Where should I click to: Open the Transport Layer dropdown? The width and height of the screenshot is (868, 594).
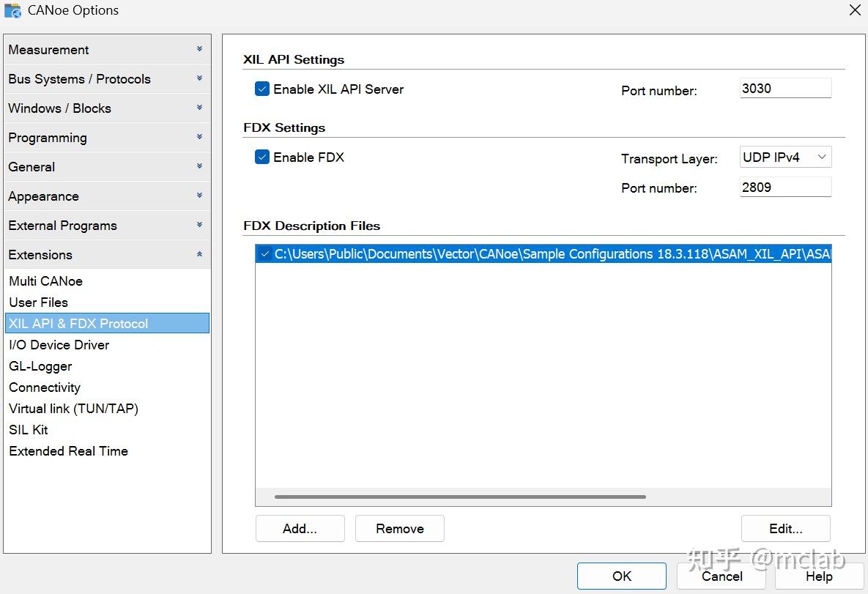785,157
